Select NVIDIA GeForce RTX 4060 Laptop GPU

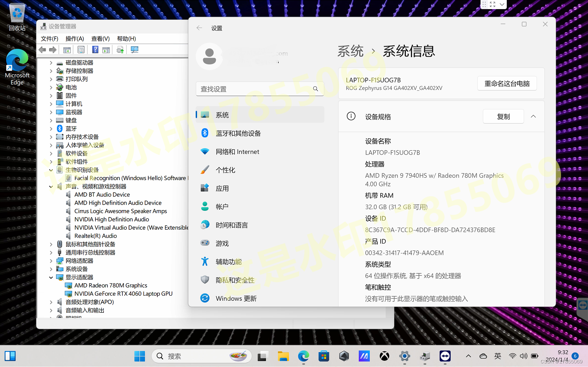pyautogui.click(x=123, y=294)
